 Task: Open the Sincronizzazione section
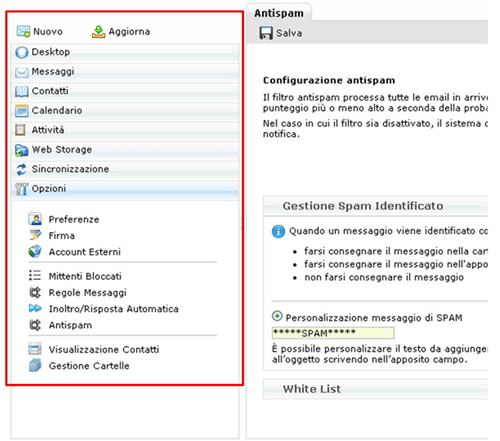tap(125, 169)
